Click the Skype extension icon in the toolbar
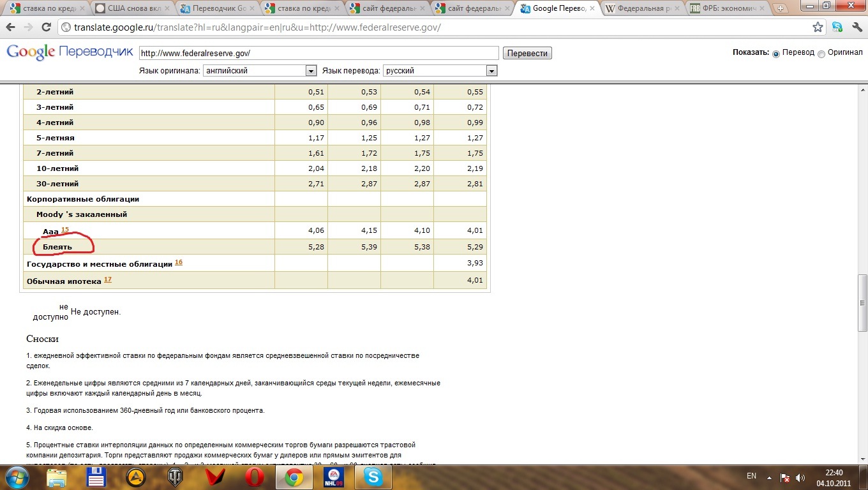 pyautogui.click(x=837, y=27)
